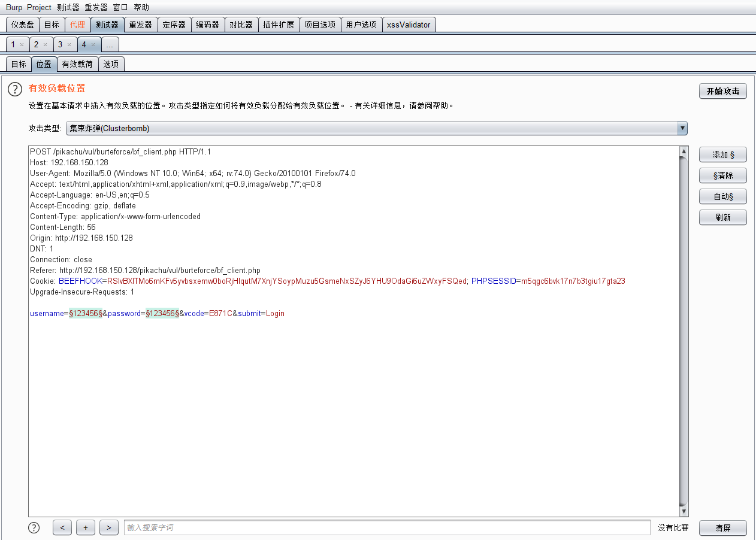This screenshot has height=540, width=756.
Task: Focus the 输入搜索字词 search field
Action: (387, 527)
